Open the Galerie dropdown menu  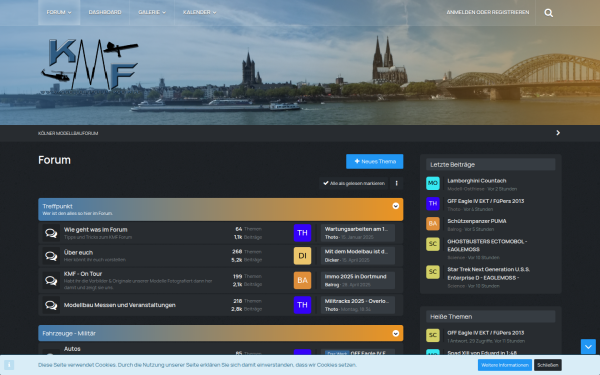click(152, 12)
